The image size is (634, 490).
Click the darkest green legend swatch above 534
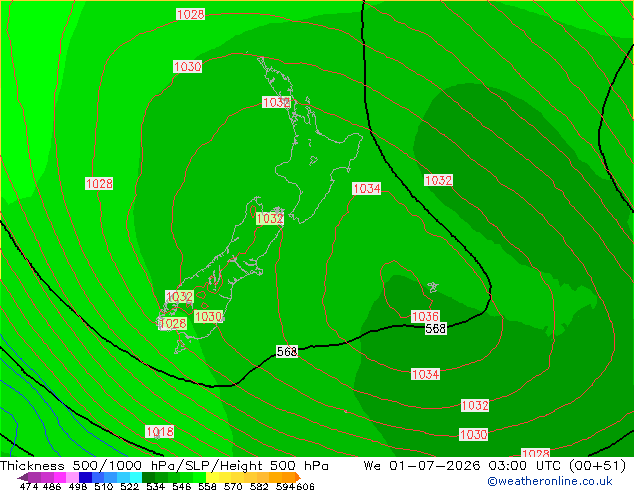tap(148, 477)
